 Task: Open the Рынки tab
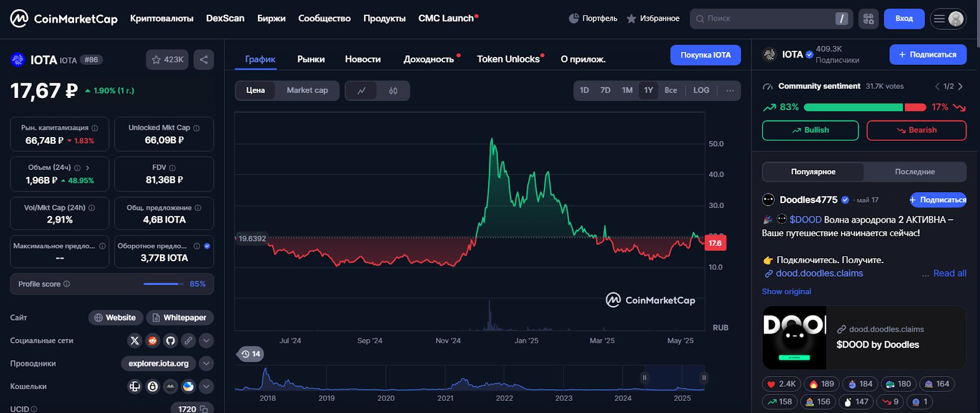(311, 59)
